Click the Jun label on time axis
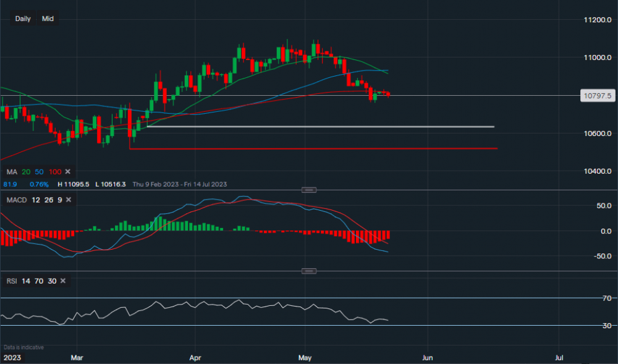This screenshot has height=364, width=618. pos(426,357)
